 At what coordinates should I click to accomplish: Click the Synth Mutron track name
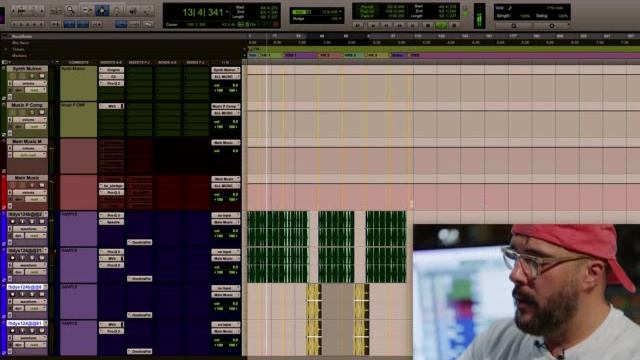(27, 69)
